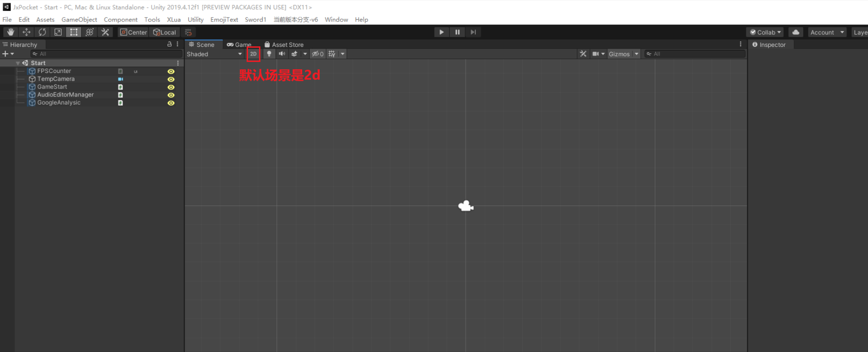Image resolution: width=868 pixels, height=352 pixels.
Task: Select the Hand tool in toolbar
Action: 11,32
